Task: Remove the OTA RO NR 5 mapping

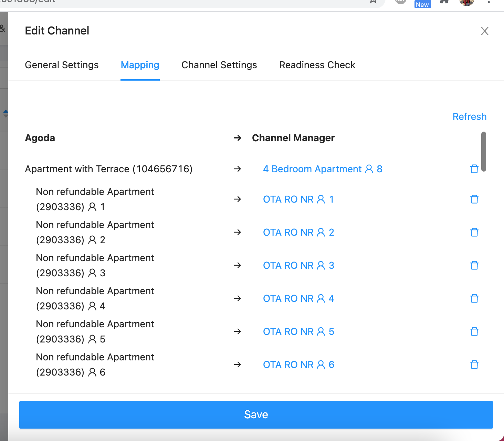Action: point(474,331)
